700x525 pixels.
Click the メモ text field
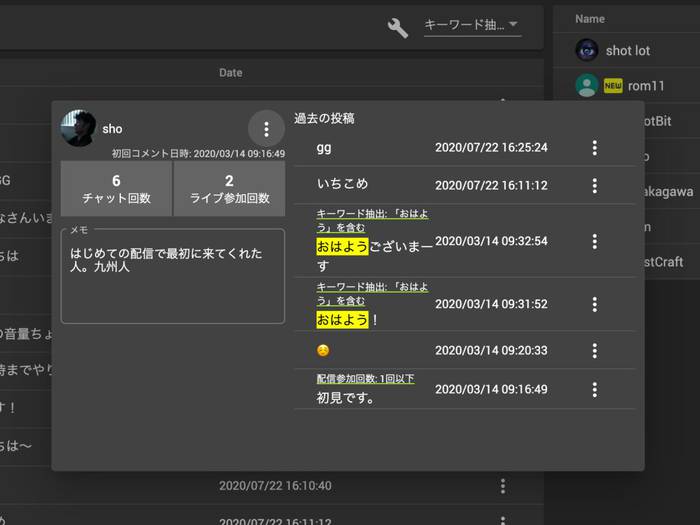173,276
